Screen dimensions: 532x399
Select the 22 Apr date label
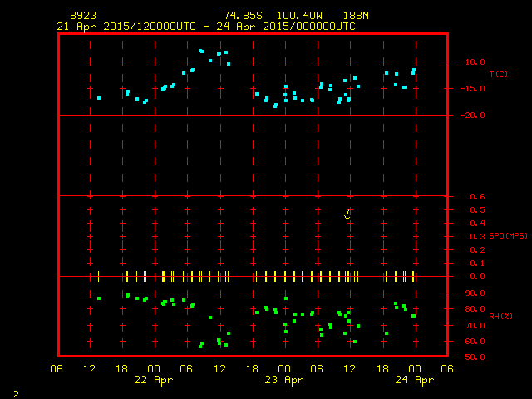pyautogui.click(x=154, y=380)
